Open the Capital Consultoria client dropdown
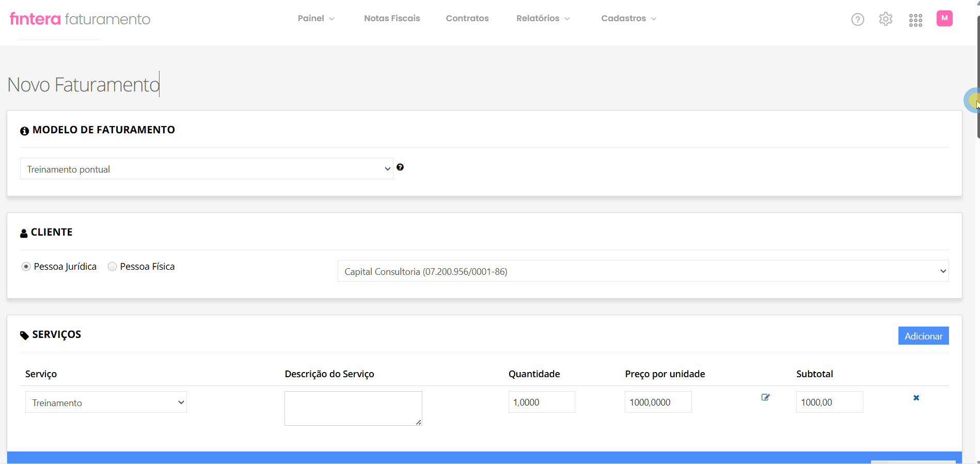This screenshot has width=980, height=464. (643, 271)
